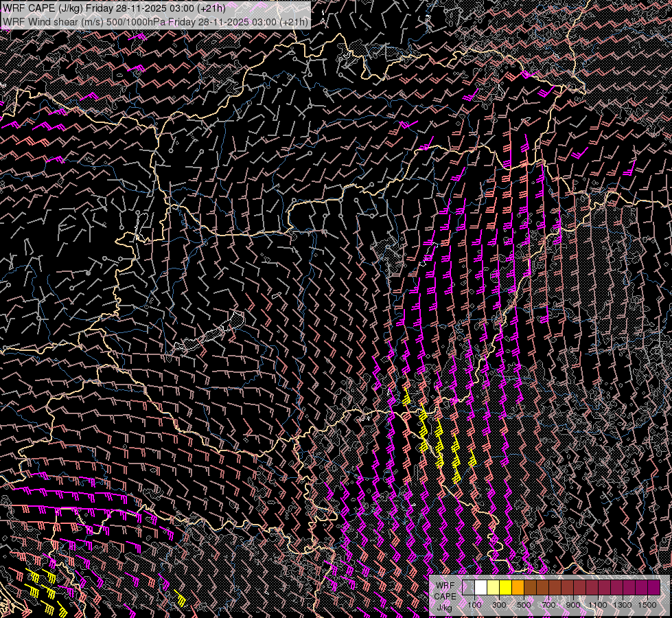The image size is (672, 618).
Task: Select the first transparent CAPE legend swatch
Action: 468,587
